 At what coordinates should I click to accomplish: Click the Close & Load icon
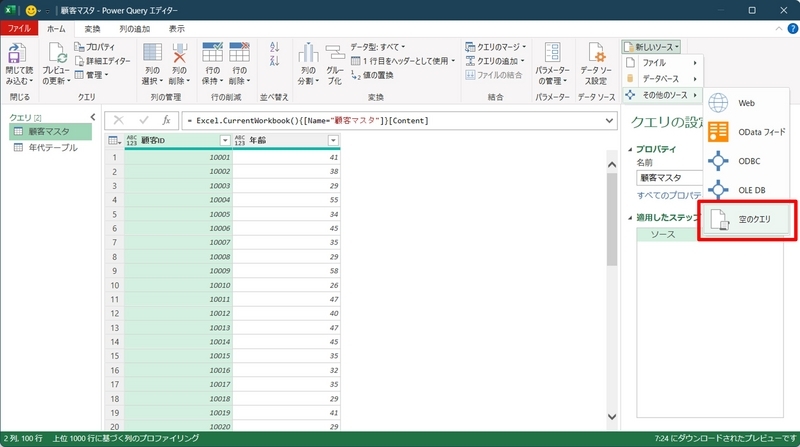[x=17, y=54]
